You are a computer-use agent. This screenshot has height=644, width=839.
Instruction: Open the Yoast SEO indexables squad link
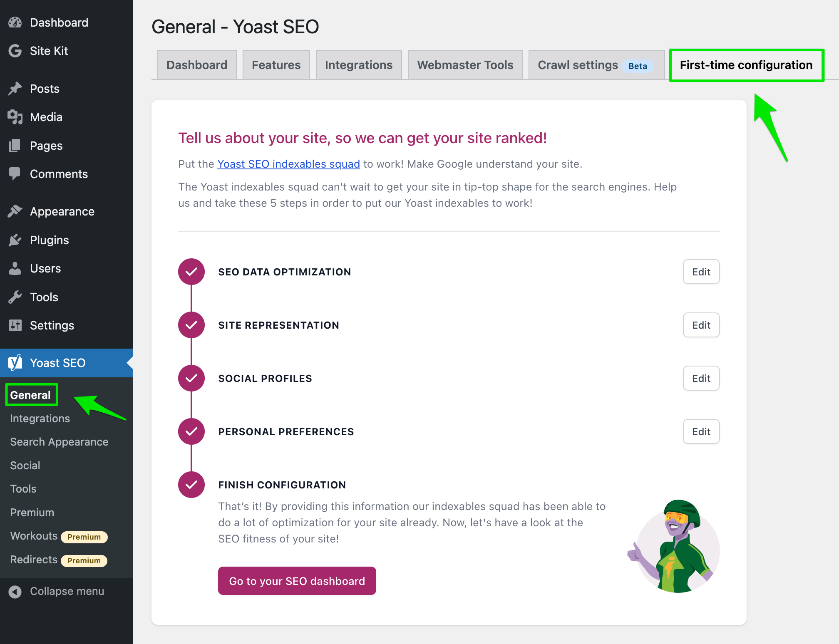288,163
